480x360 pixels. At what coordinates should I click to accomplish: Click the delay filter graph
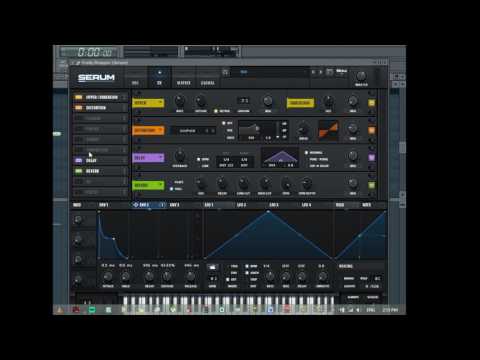pos(280,158)
